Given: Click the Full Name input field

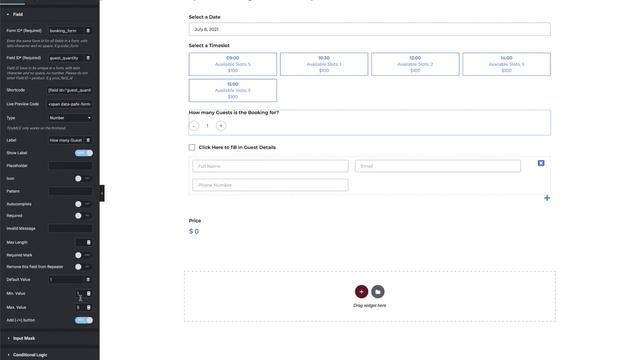Looking at the screenshot, I should point(270,166).
